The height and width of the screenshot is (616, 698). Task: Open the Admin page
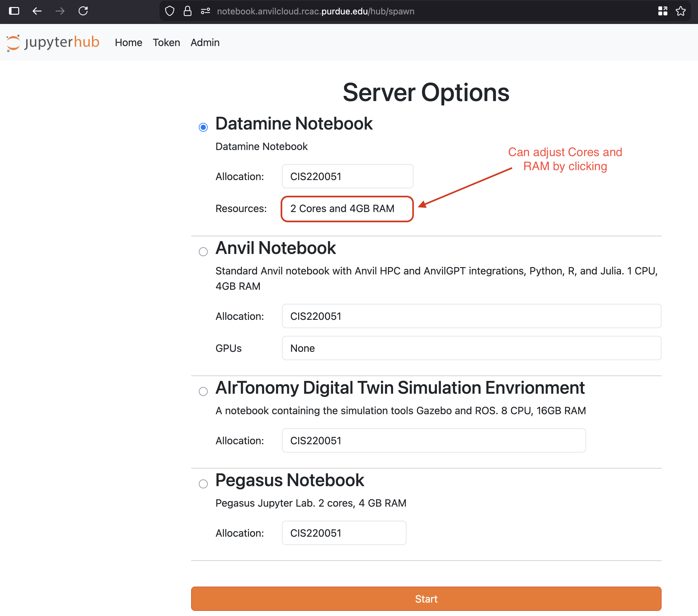coord(205,42)
